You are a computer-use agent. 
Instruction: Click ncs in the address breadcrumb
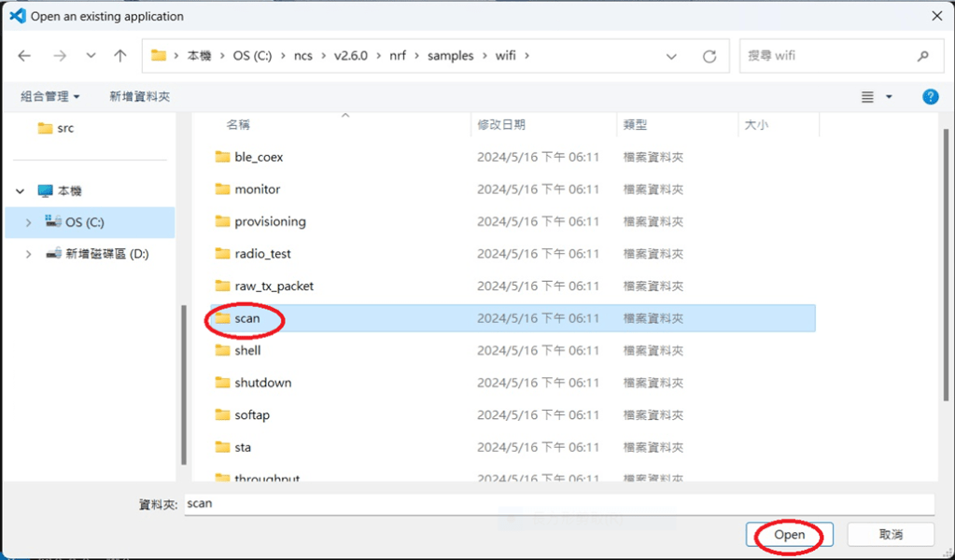(302, 56)
